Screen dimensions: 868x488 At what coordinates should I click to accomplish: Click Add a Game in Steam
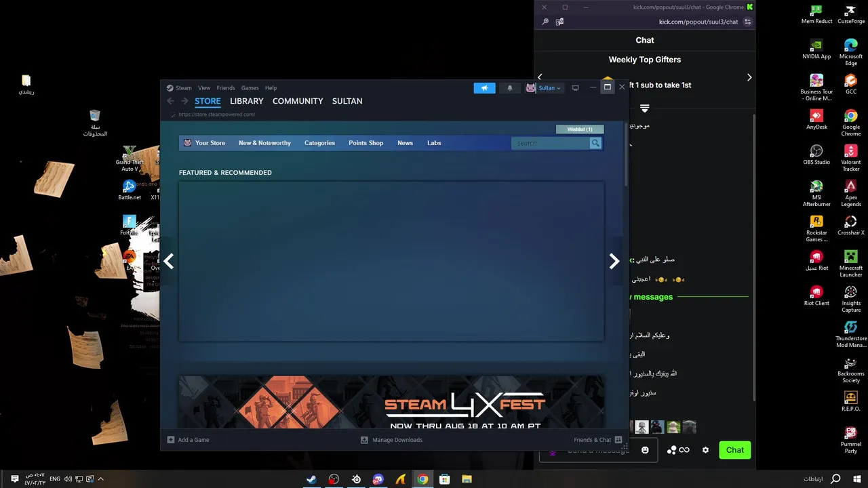click(x=189, y=440)
